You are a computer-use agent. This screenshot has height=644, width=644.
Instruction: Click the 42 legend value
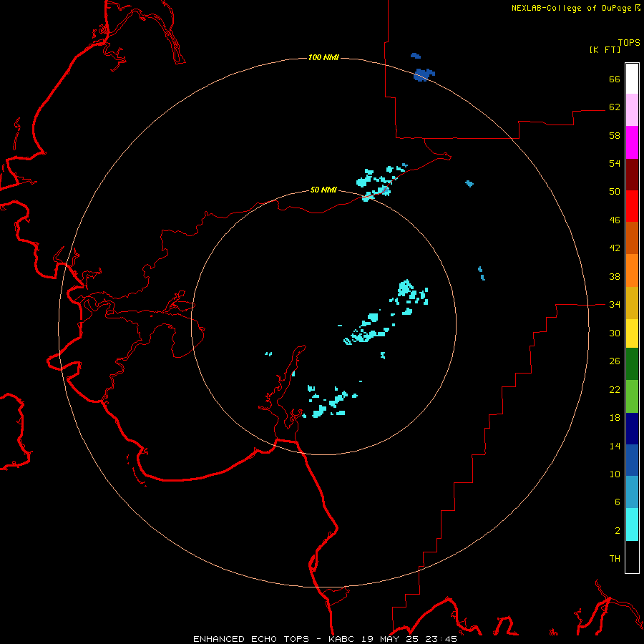click(x=615, y=248)
